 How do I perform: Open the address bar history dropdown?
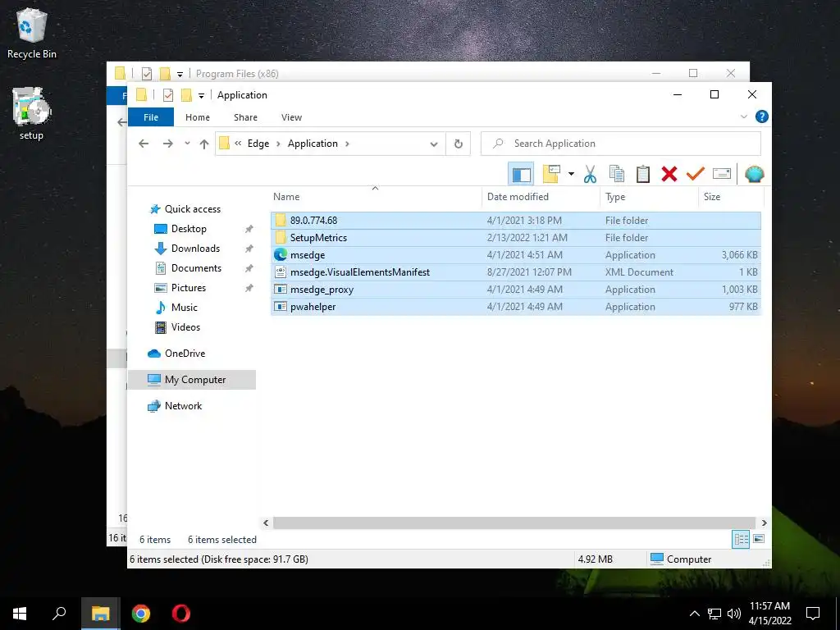point(434,144)
